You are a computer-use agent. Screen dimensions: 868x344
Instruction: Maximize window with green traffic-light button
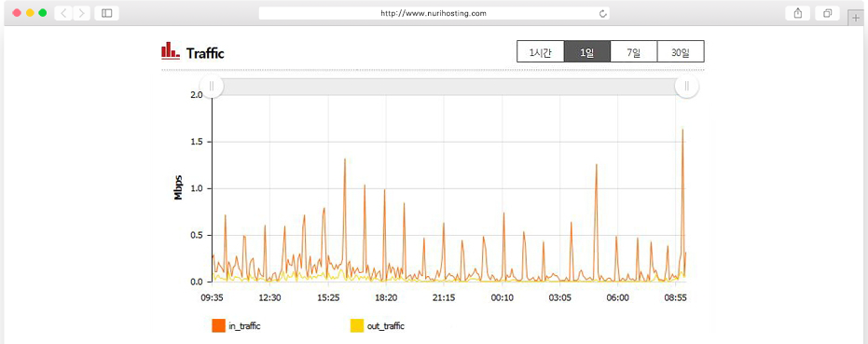click(x=43, y=13)
